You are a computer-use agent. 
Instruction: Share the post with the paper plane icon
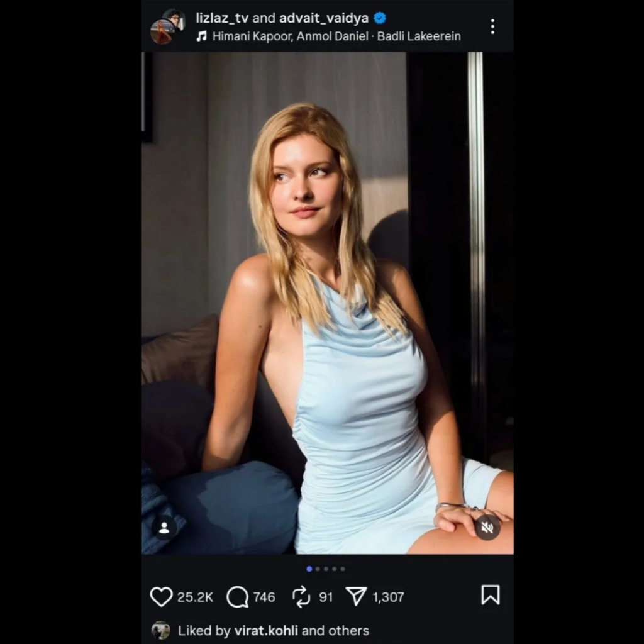(356, 596)
